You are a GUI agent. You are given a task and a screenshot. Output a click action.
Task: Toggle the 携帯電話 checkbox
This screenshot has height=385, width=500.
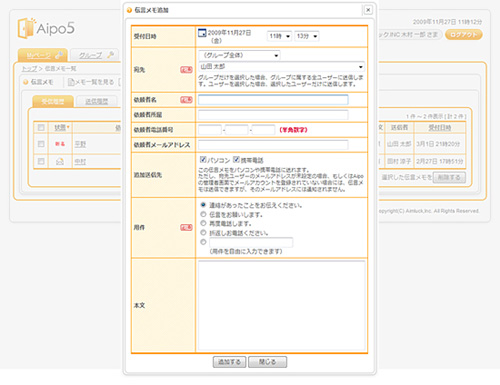(236, 159)
